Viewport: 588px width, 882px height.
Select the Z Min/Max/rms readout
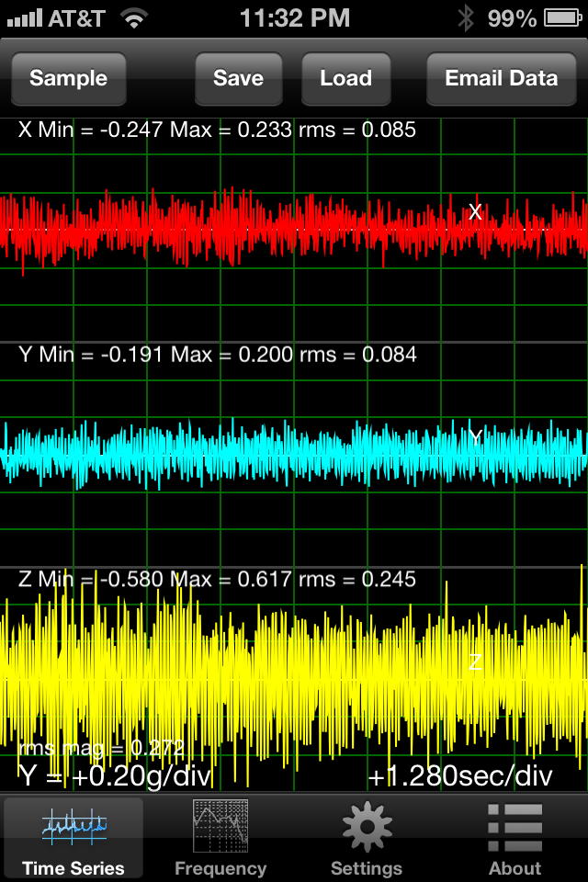pyautogui.click(x=217, y=580)
